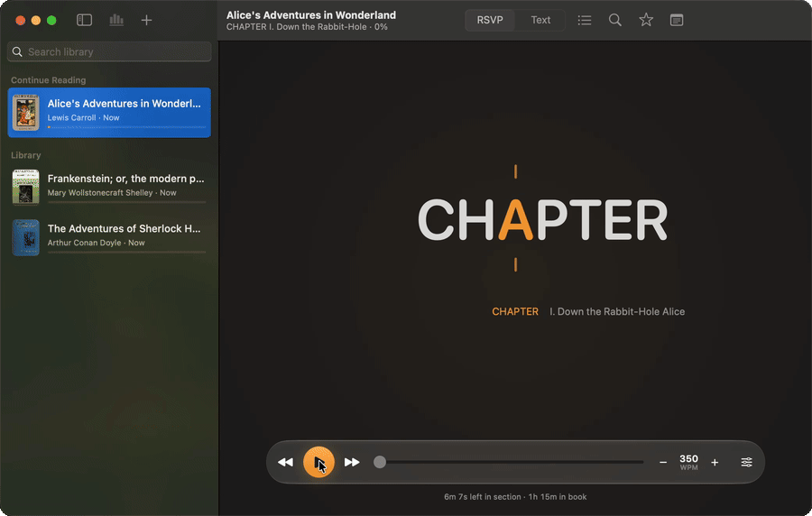Image resolution: width=812 pixels, height=516 pixels.
Task: Click 'Arthur Conan Doyle · Now' author line
Action: (96, 243)
